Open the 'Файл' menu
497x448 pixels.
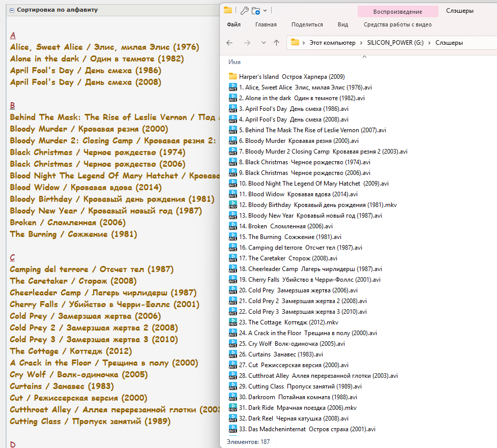point(233,24)
